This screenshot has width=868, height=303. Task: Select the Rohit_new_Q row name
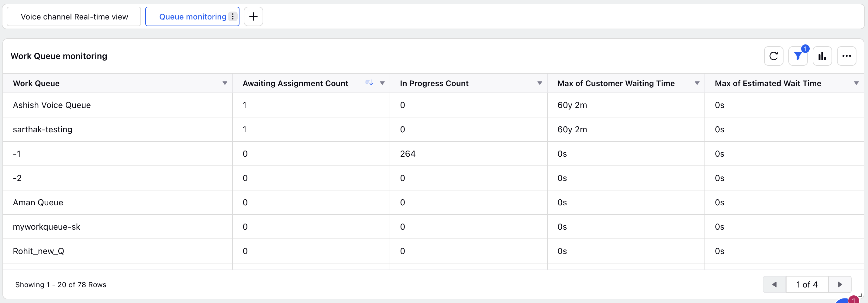pyautogui.click(x=38, y=251)
